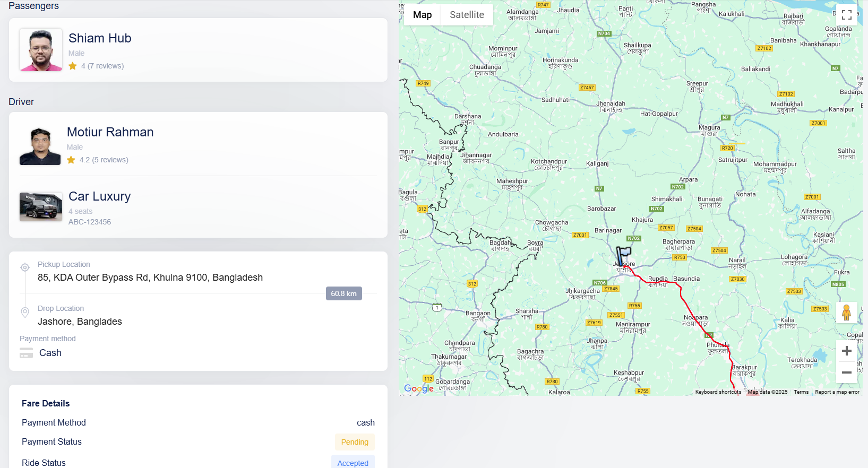Click the R750 road shield near Bagherpara

[x=680, y=257]
